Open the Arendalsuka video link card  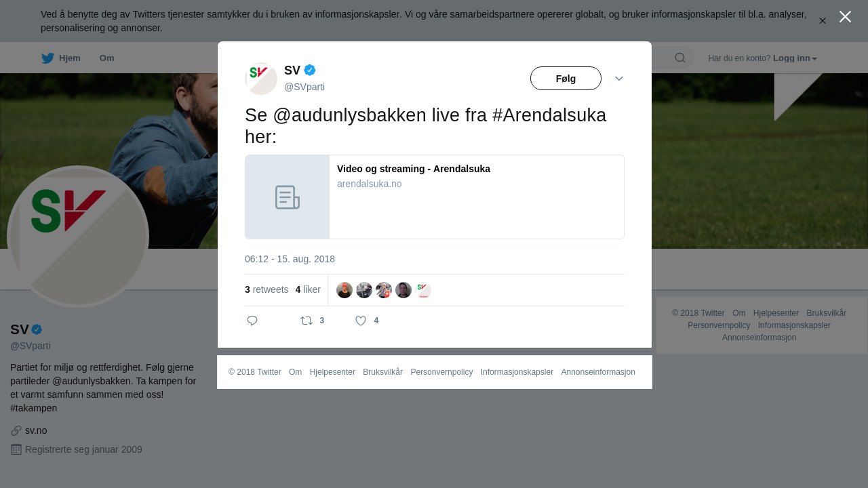[435, 197]
